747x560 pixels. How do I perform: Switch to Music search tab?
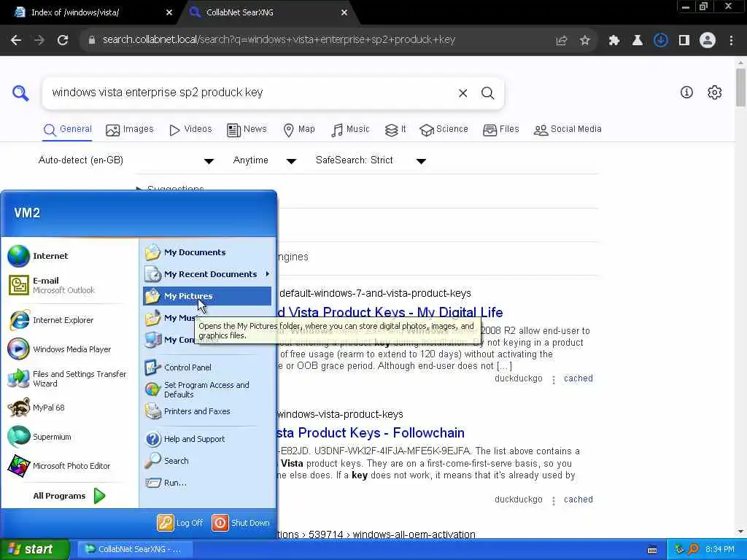(x=350, y=130)
